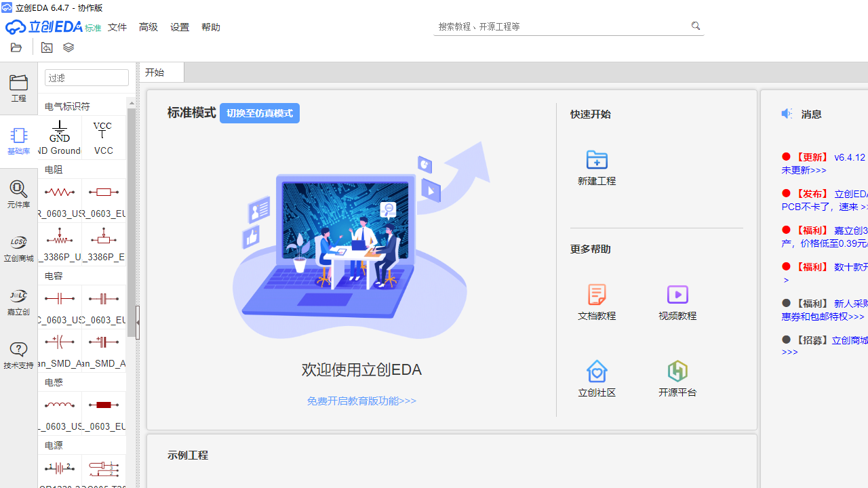The width and height of the screenshot is (868, 488).
Task: Collapse the left panel via middle divider
Action: tap(138, 323)
